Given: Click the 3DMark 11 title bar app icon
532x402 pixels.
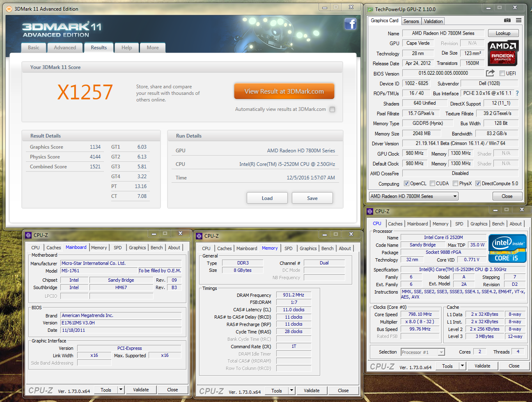Looking at the screenshot, I should click(x=9, y=9).
